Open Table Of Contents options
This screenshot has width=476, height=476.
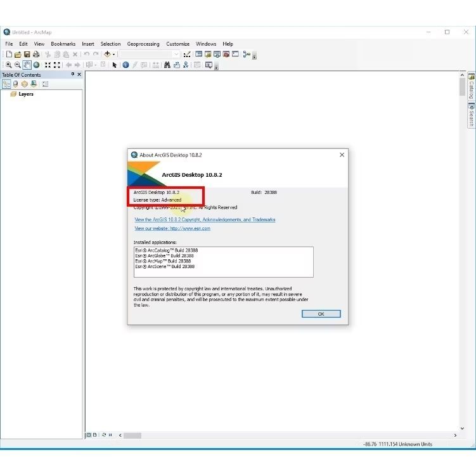[45, 84]
